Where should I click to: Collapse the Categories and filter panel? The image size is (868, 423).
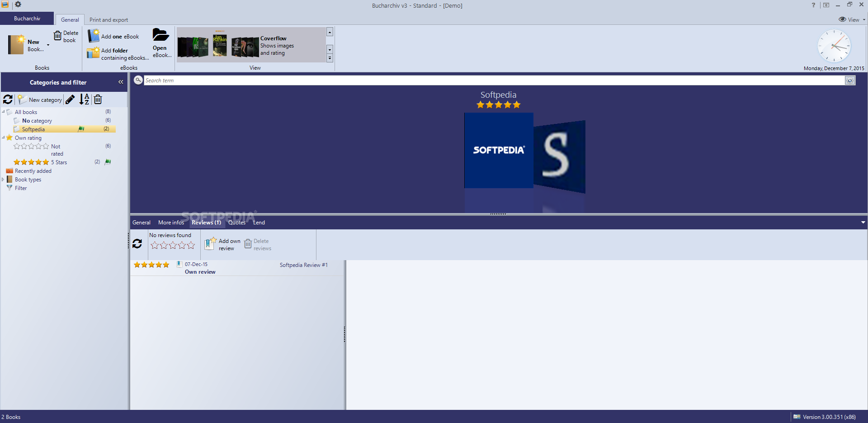tap(121, 82)
